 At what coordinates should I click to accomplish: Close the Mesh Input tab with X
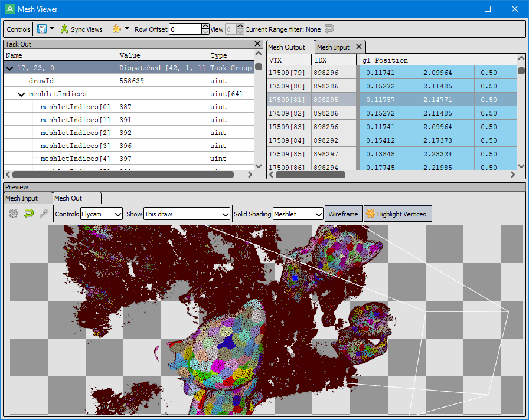(358, 47)
